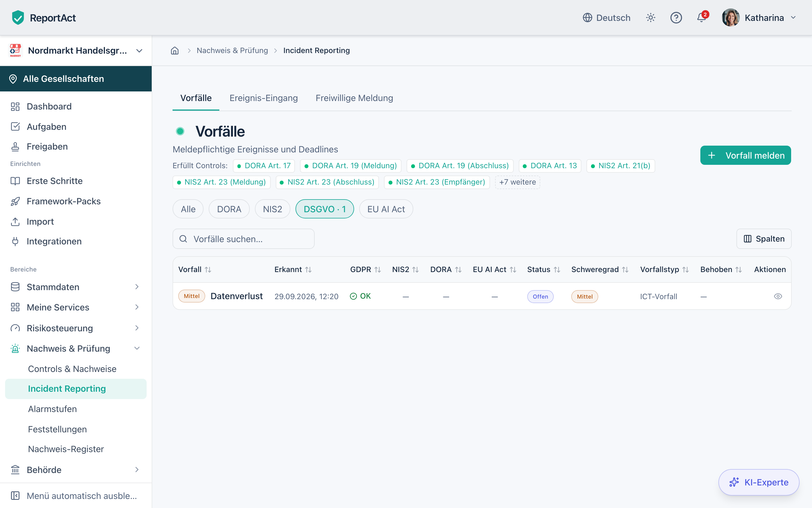Image resolution: width=812 pixels, height=508 pixels.
Task: Select Alle Gesellschaften in sidebar
Action: [76, 79]
